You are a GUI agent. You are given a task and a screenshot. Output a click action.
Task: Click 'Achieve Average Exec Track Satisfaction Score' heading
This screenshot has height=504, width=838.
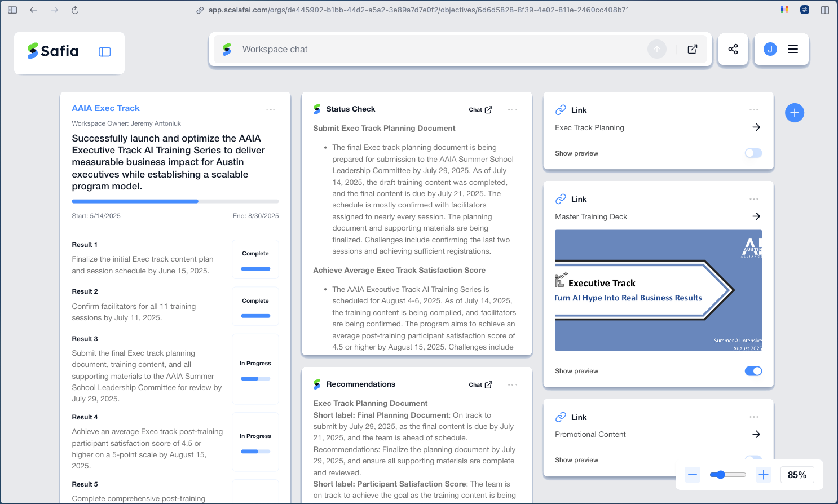[x=399, y=271]
